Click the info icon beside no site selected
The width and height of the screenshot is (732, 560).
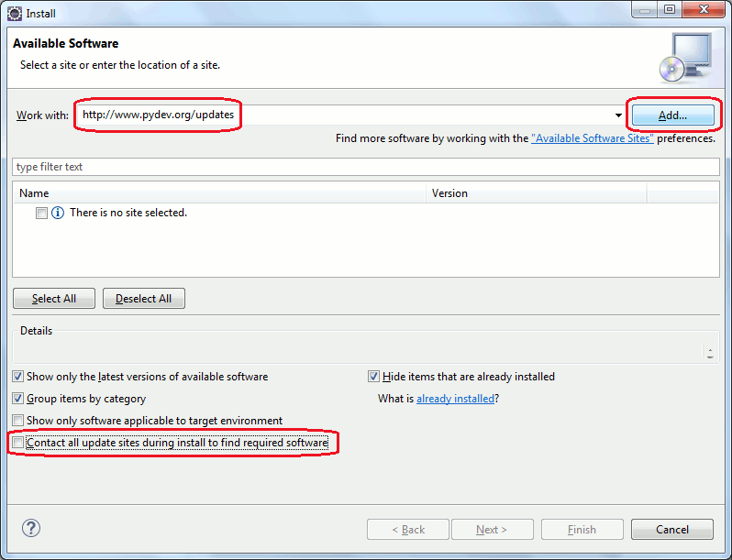pos(58,213)
